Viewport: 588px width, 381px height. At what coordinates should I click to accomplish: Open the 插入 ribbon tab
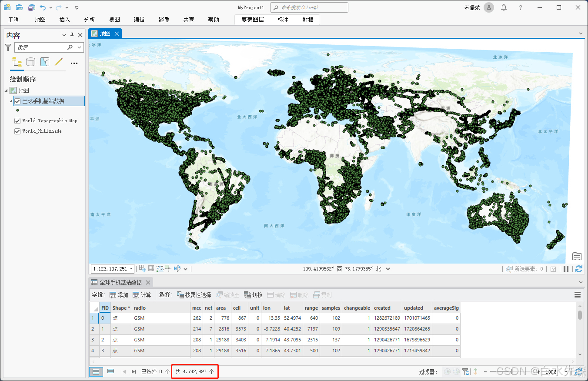click(x=64, y=20)
